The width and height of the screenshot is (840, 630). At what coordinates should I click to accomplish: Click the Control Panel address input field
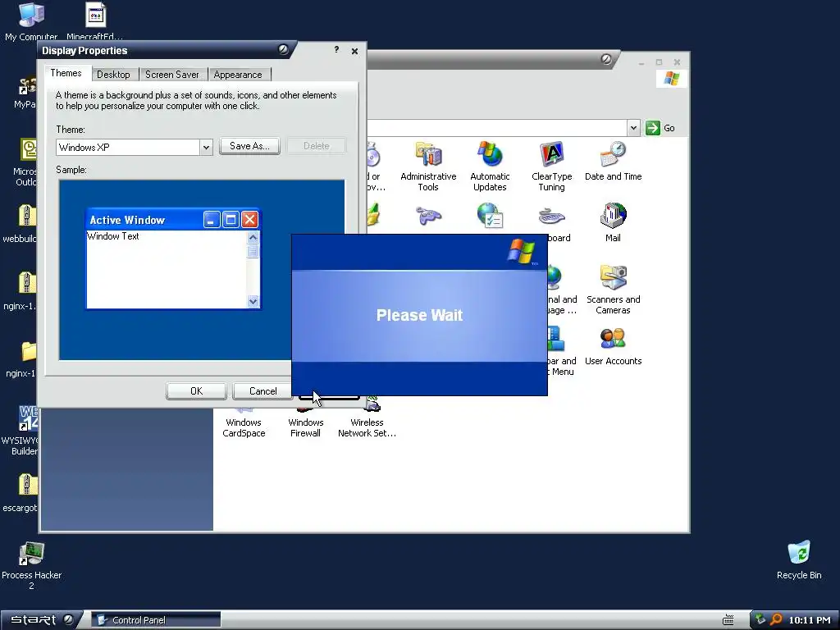pyautogui.click(x=496, y=128)
